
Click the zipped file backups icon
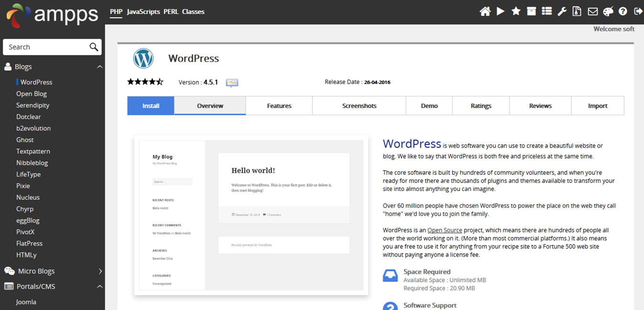577,11
